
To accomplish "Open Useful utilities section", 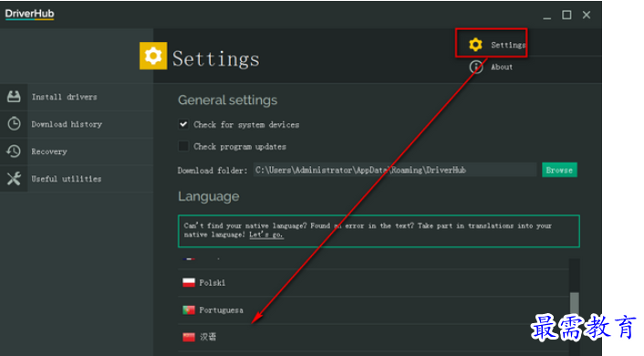I will [x=77, y=179].
